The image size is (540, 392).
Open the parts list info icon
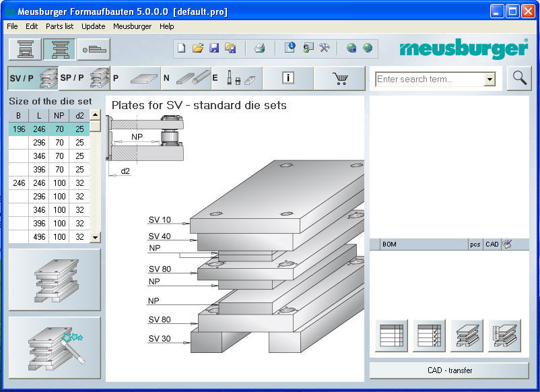tap(290, 48)
